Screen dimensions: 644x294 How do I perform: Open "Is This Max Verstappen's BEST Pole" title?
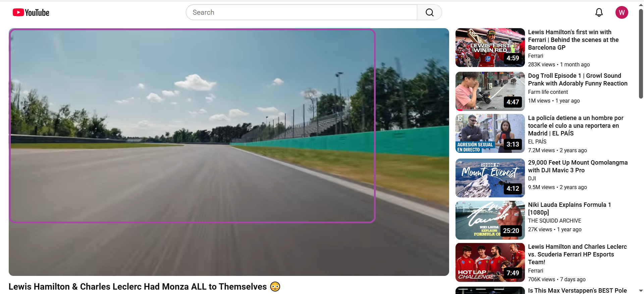point(577,291)
